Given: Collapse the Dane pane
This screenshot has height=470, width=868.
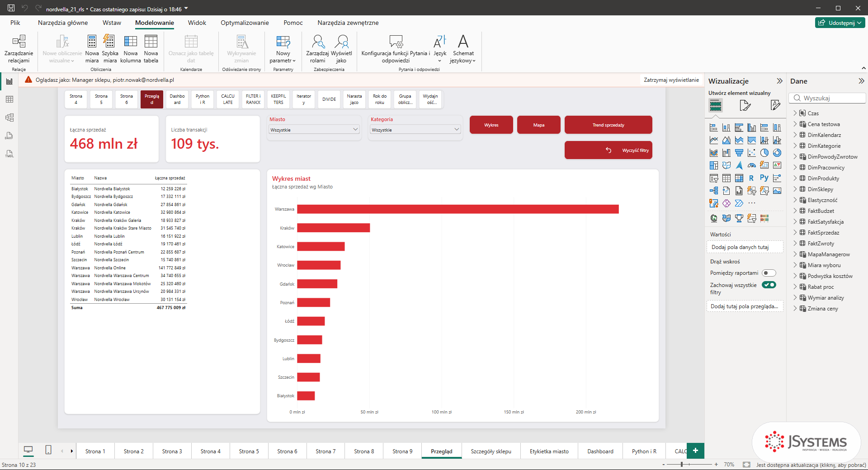Looking at the screenshot, I should [x=861, y=81].
